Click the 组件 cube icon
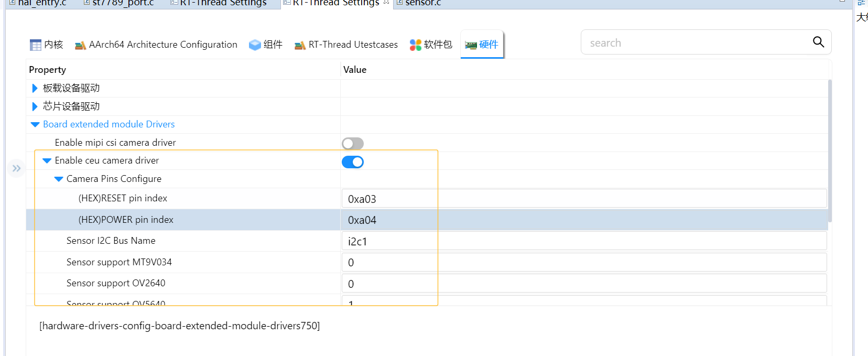The height and width of the screenshot is (356, 868). click(255, 45)
